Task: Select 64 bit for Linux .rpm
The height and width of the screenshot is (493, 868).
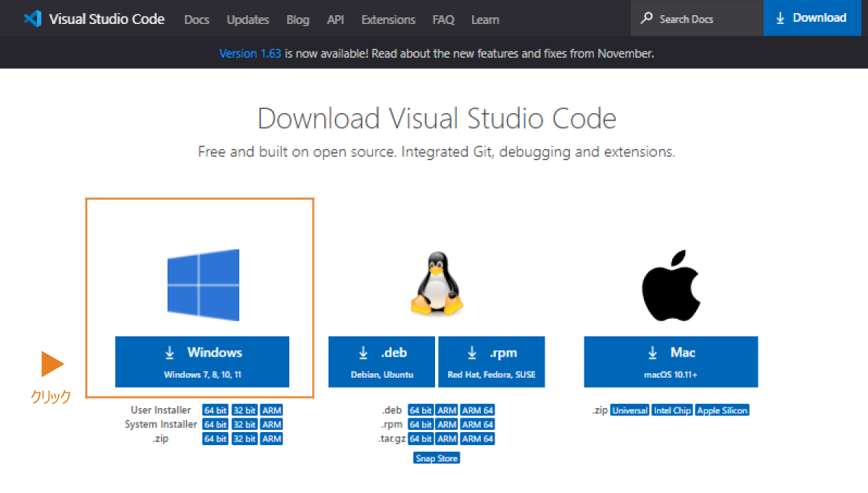Action: [421, 424]
